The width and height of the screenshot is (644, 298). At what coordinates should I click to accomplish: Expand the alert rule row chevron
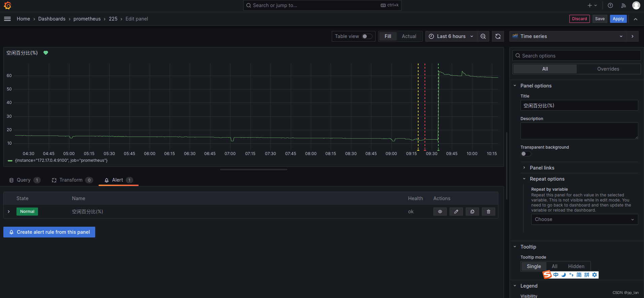coord(9,212)
